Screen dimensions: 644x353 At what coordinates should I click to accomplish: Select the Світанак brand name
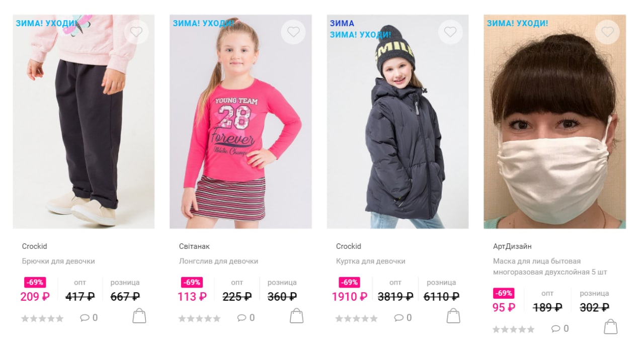click(x=194, y=246)
